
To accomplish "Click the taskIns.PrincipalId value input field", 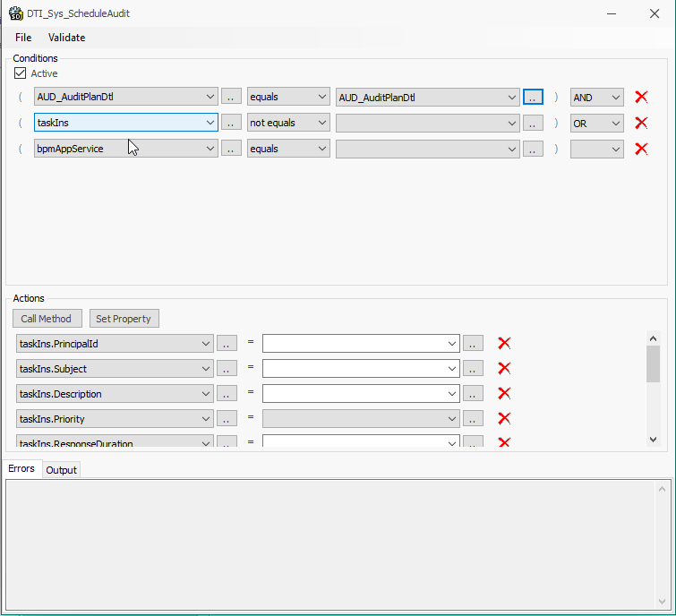I will (361, 344).
